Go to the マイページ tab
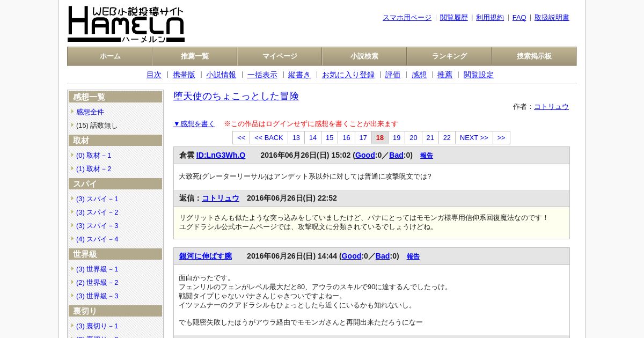This screenshot has height=338, width=644. point(280,56)
